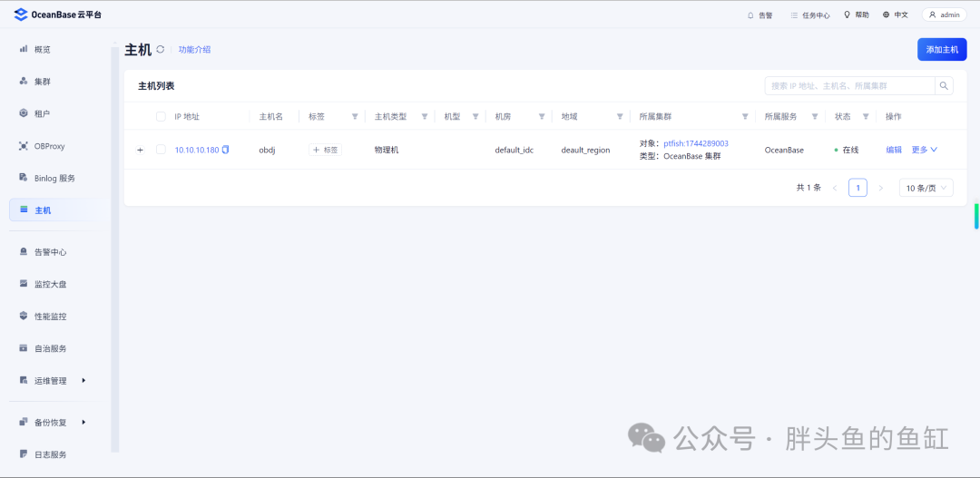The height and width of the screenshot is (478, 980).
Task: Open the 告警 bell in the header
Action: [760, 15]
